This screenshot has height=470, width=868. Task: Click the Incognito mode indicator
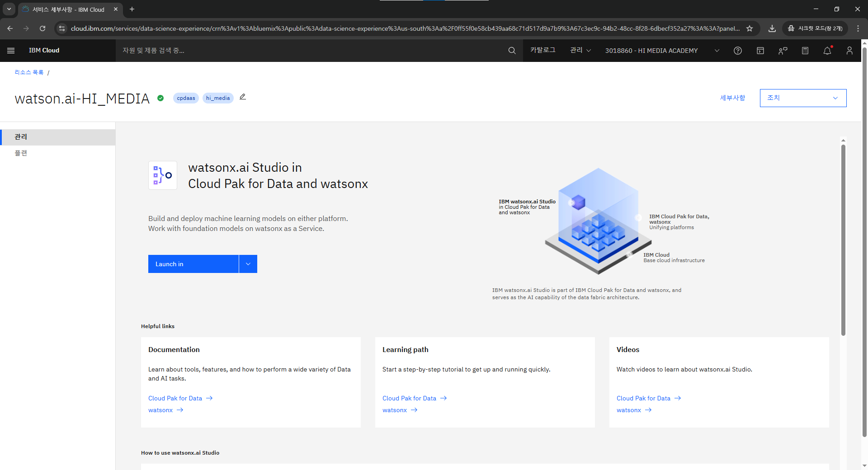pyautogui.click(x=815, y=28)
